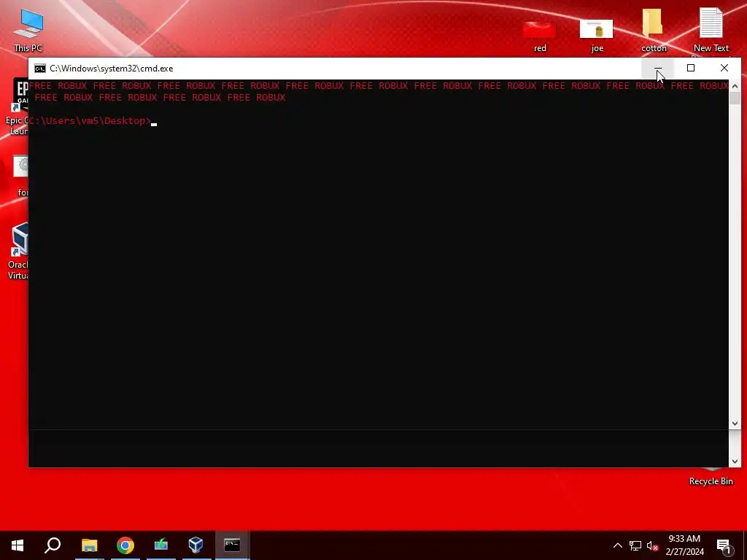The height and width of the screenshot is (560, 747).
Task: Maximize the cmd.exe window
Action: tap(690, 68)
